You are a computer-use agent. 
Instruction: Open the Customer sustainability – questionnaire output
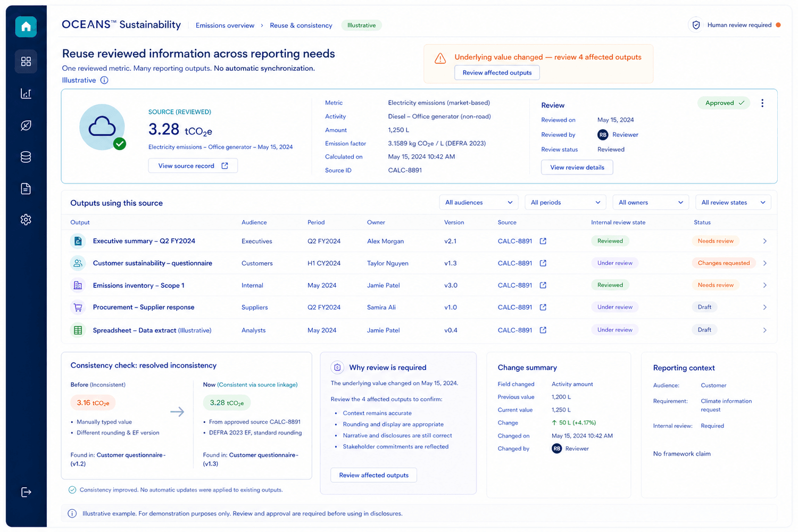152,263
